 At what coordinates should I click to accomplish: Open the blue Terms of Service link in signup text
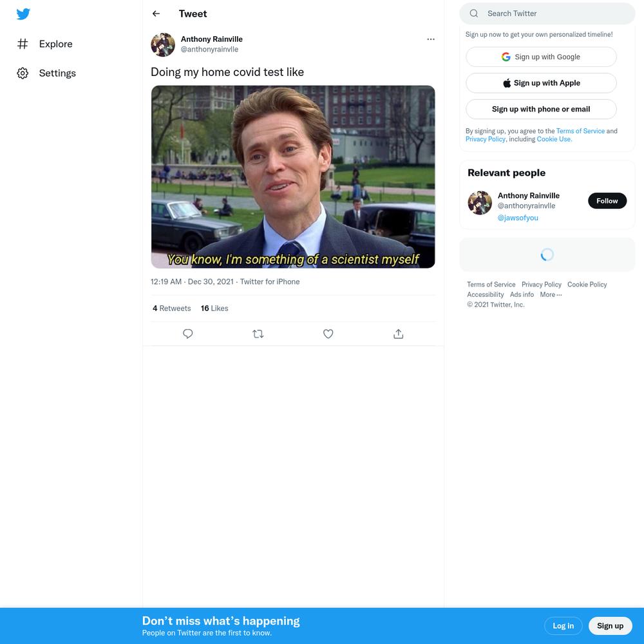(x=580, y=131)
